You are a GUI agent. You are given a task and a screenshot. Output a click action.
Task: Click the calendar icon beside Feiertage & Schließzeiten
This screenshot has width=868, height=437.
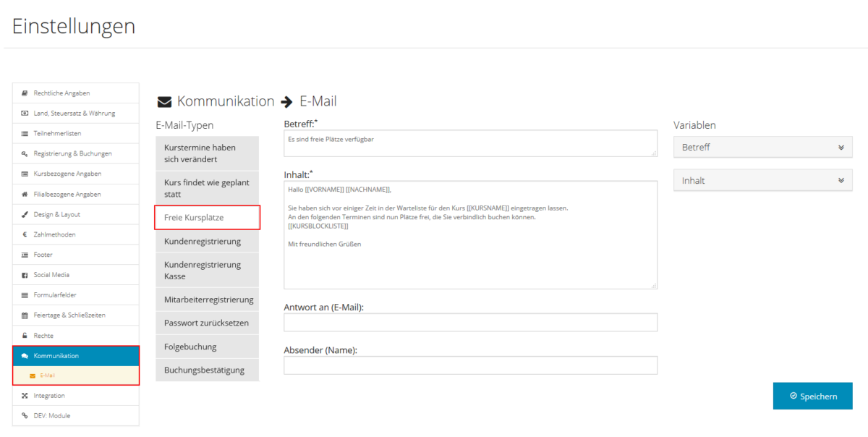pos(25,315)
